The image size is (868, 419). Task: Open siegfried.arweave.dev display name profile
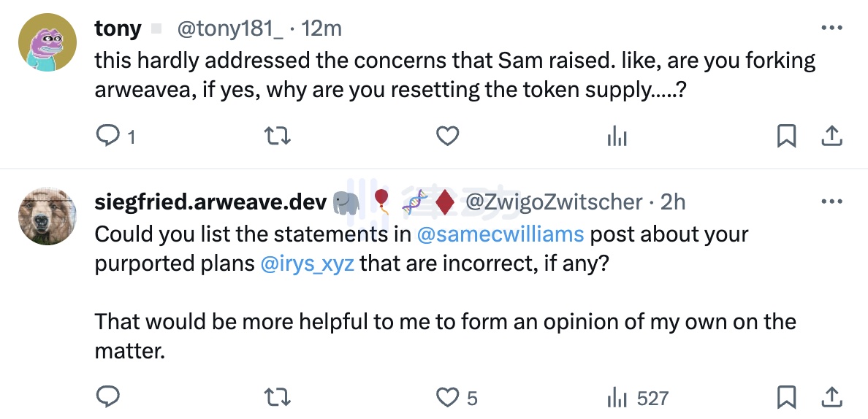click(210, 202)
